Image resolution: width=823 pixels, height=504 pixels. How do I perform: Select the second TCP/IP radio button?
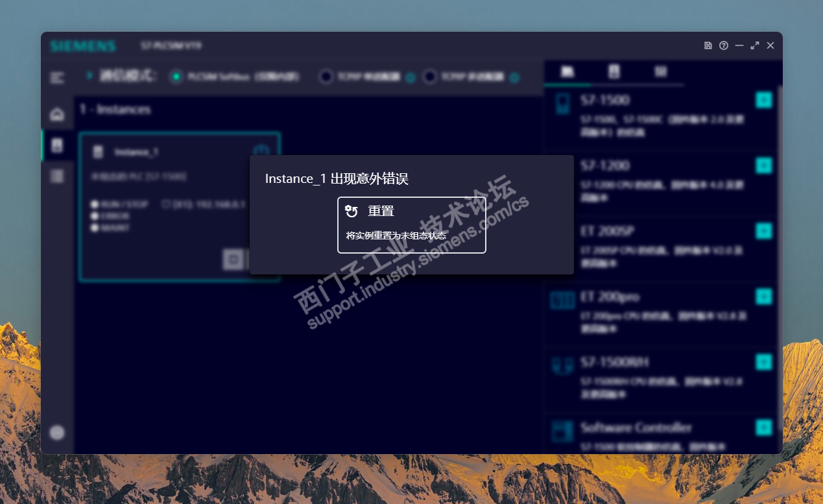429,77
